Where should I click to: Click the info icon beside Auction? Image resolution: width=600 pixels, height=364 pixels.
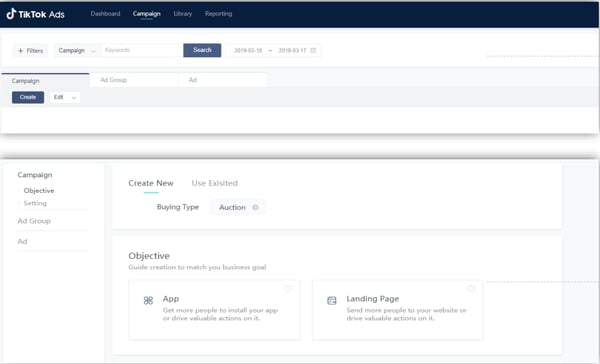255,207
